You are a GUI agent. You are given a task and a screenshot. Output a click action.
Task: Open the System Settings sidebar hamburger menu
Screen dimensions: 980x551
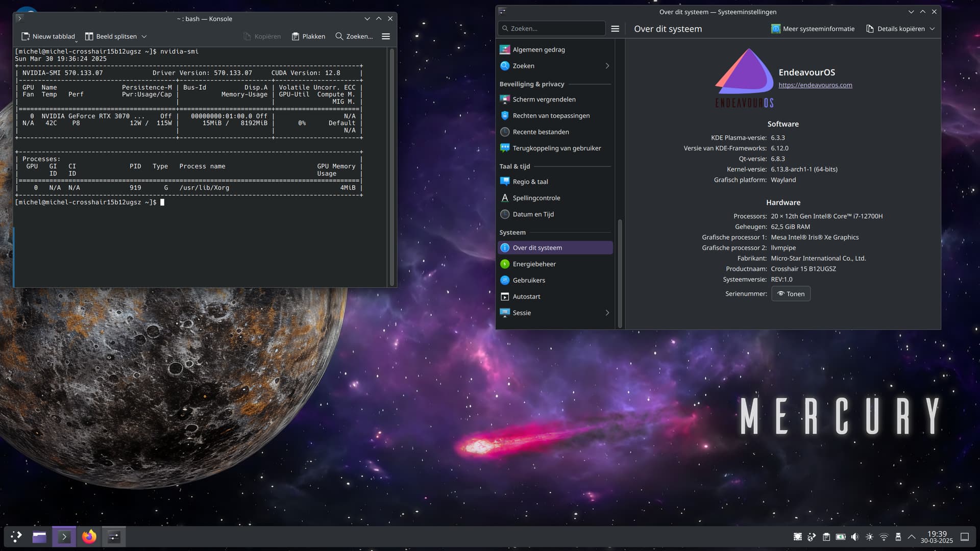(615, 29)
